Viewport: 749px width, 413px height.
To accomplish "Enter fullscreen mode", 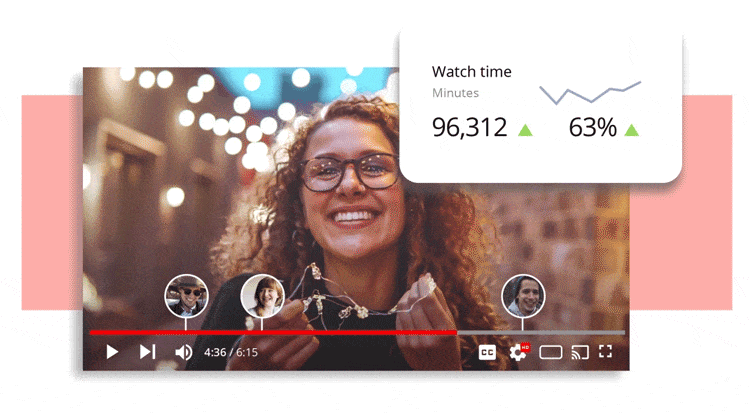I will [x=605, y=352].
